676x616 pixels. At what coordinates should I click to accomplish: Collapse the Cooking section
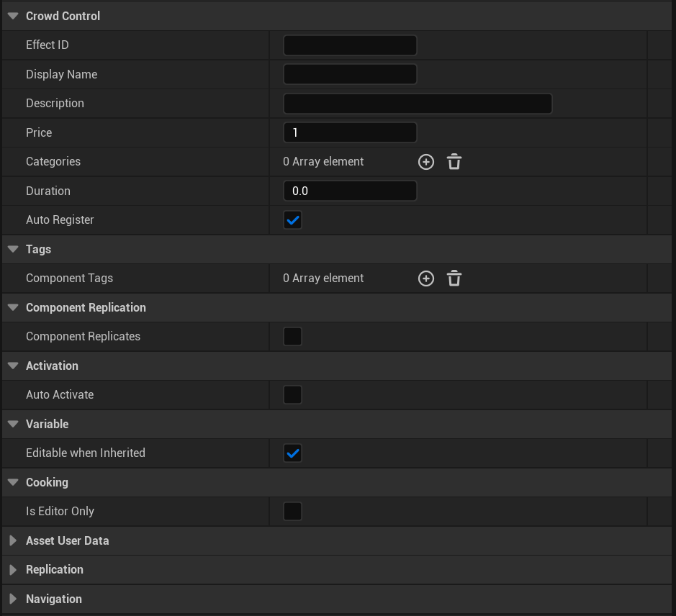click(13, 482)
